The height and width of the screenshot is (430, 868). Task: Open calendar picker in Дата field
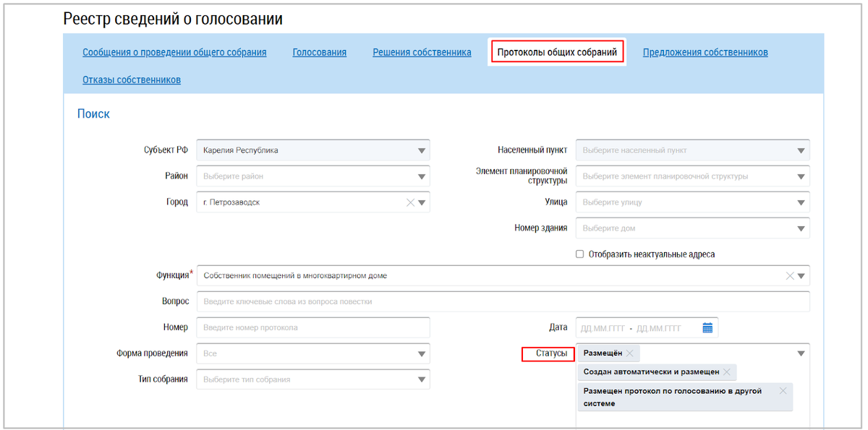click(707, 328)
